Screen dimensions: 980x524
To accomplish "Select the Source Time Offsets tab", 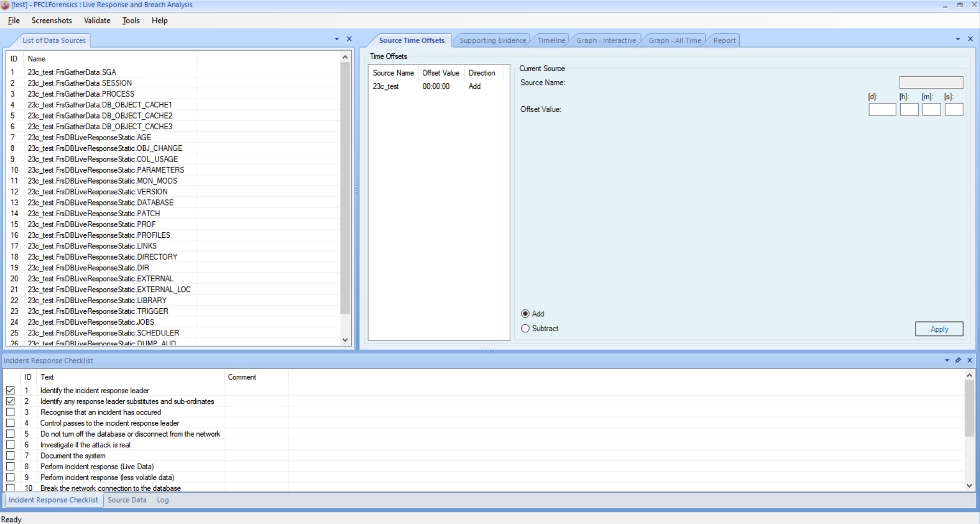I will pos(412,40).
